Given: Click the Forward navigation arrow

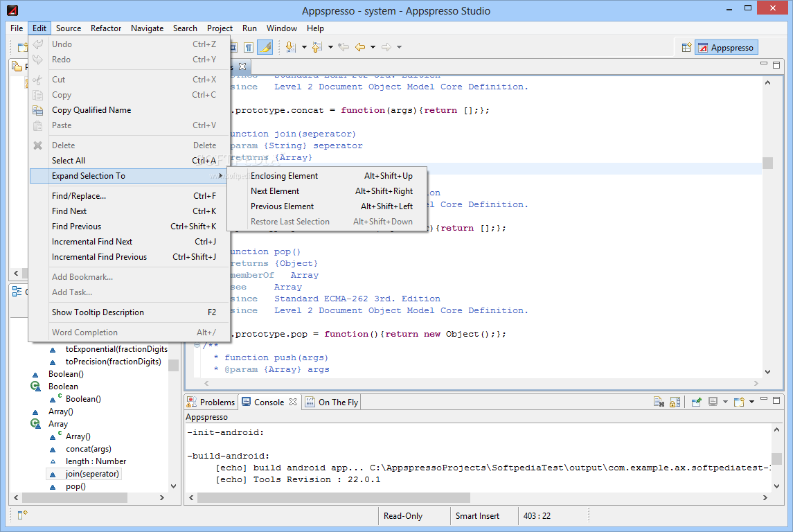Looking at the screenshot, I should 386,47.
